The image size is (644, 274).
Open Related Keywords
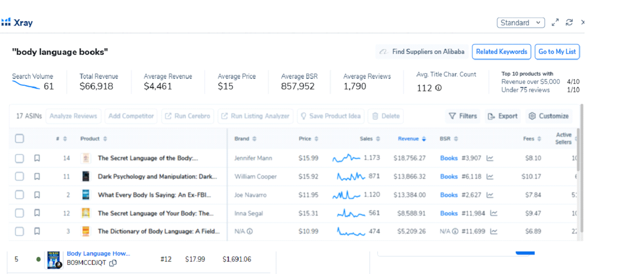click(501, 52)
